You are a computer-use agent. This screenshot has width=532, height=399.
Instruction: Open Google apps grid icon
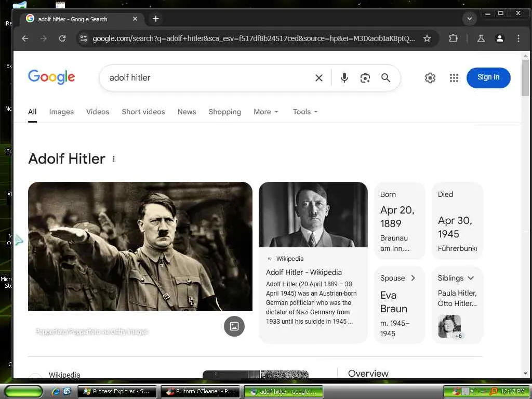[x=454, y=78]
